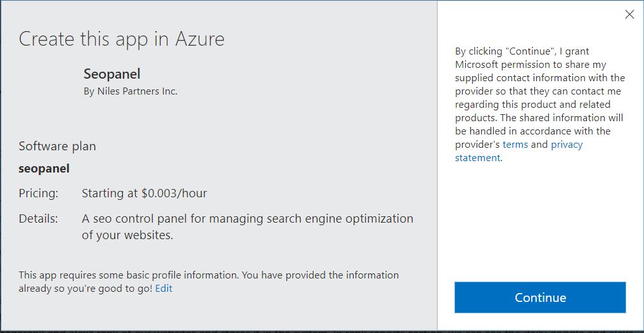644x333 pixels.
Task: Open the privacy statement link
Action: 566,145
